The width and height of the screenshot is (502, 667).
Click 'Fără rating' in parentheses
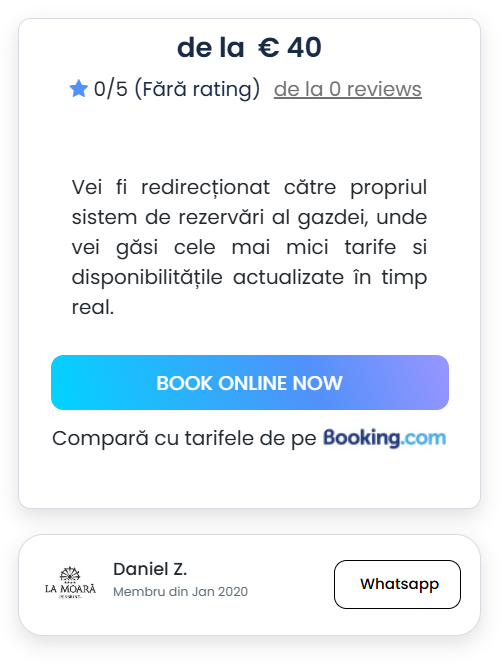pos(197,89)
